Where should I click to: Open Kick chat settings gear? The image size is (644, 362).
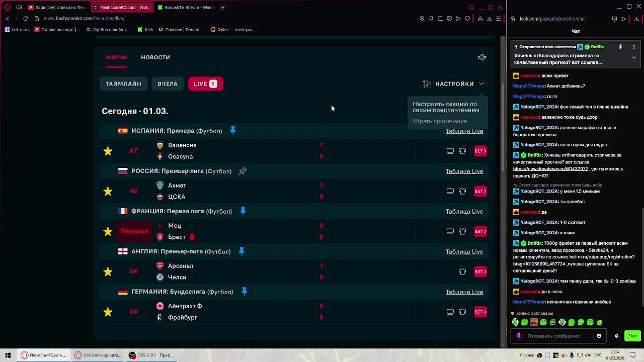click(x=616, y=336)
